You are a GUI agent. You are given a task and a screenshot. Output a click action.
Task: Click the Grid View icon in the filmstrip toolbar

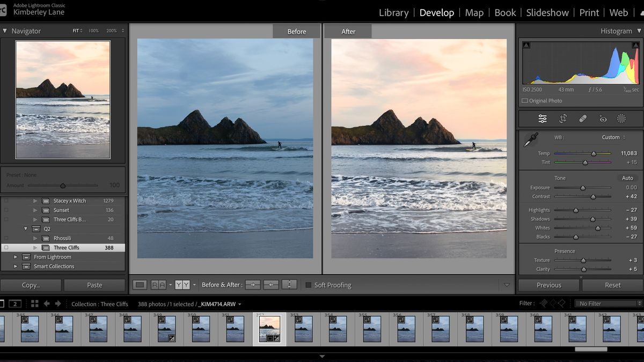[x=34, y=303]
